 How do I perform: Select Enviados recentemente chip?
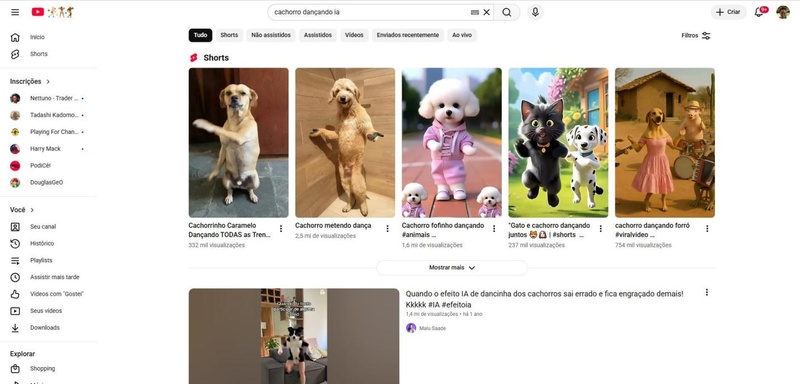pyautogui.click(x=408, y=35)
